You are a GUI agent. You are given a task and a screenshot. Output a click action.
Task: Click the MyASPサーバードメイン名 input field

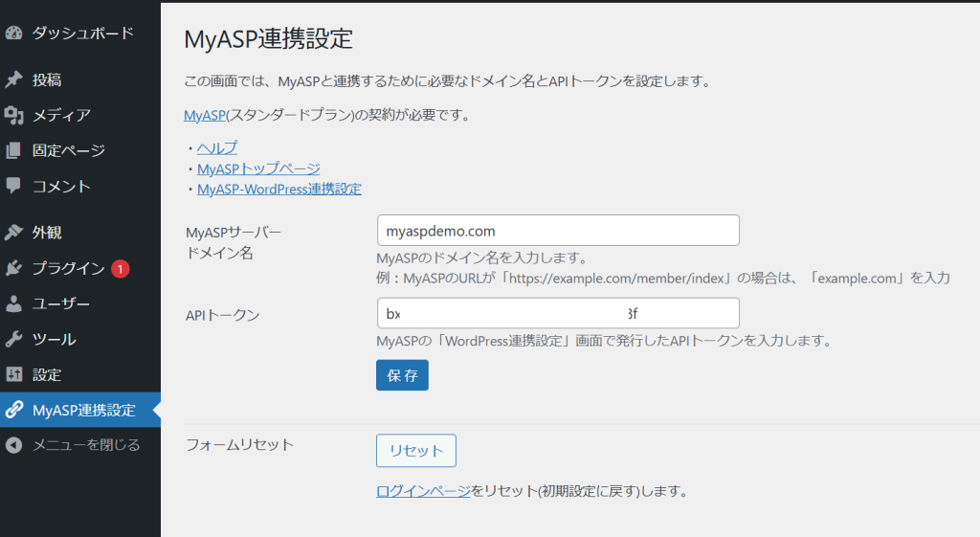pos(558,231)
